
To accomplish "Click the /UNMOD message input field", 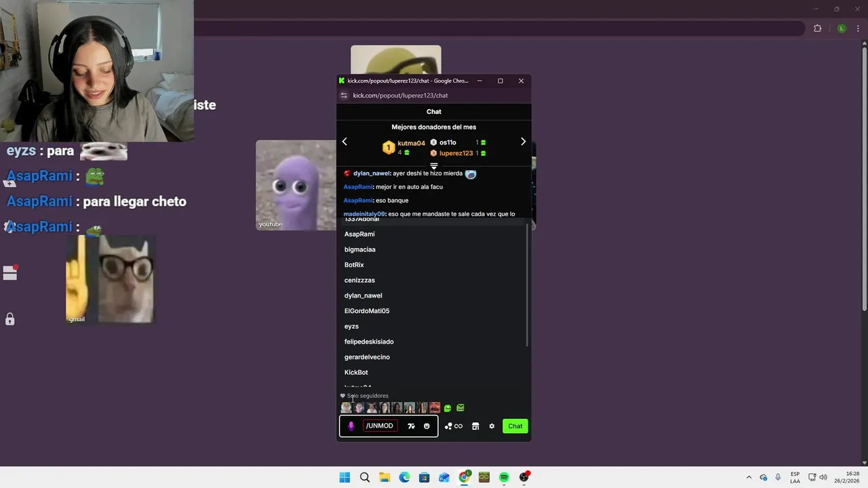I will [380, 426].
